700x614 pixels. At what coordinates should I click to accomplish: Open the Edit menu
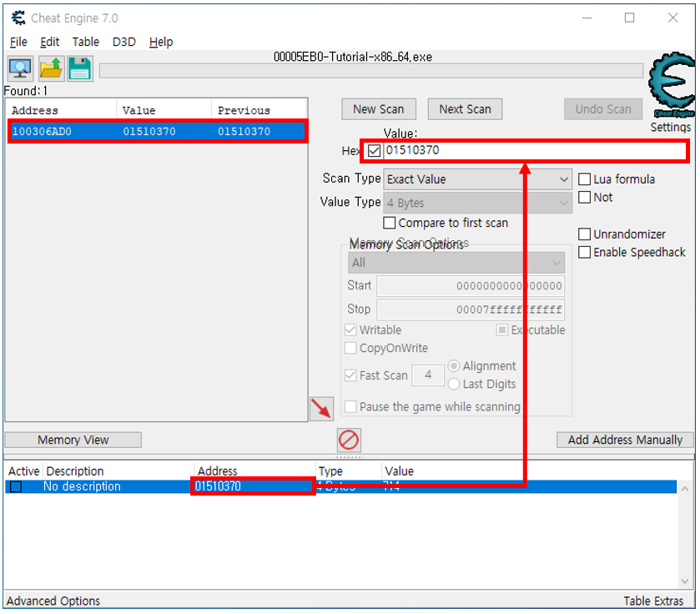(49, 42)
